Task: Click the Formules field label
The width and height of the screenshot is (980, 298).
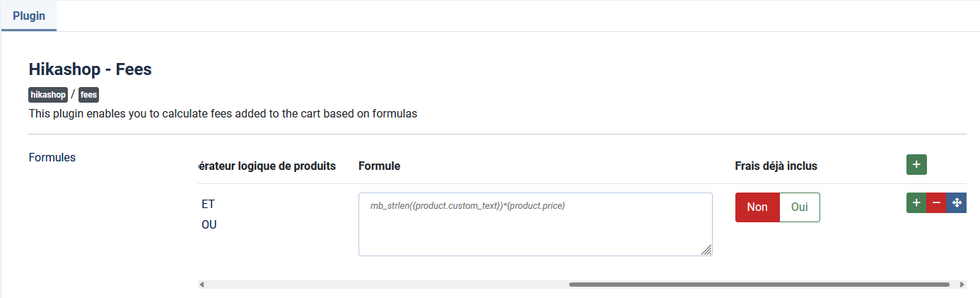Action: tap(52, 157)
